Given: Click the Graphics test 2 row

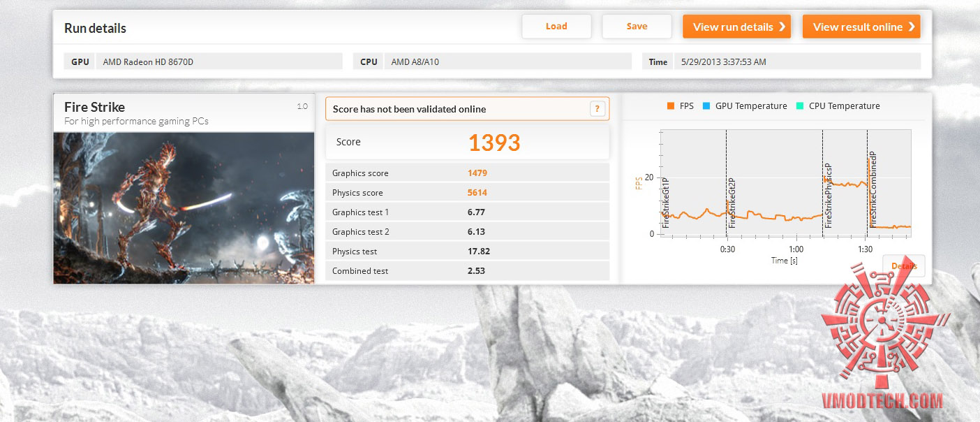Looking at the screenshot, I should (x=467, y=232).
